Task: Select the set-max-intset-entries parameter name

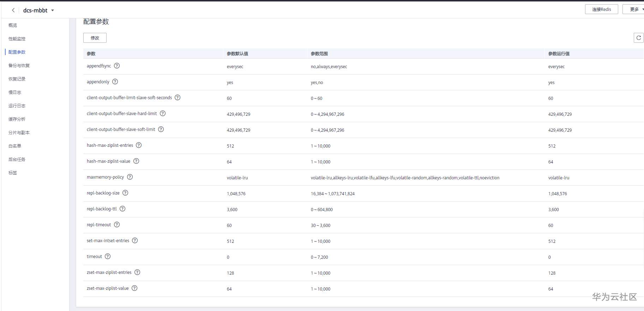Action: 108,241
